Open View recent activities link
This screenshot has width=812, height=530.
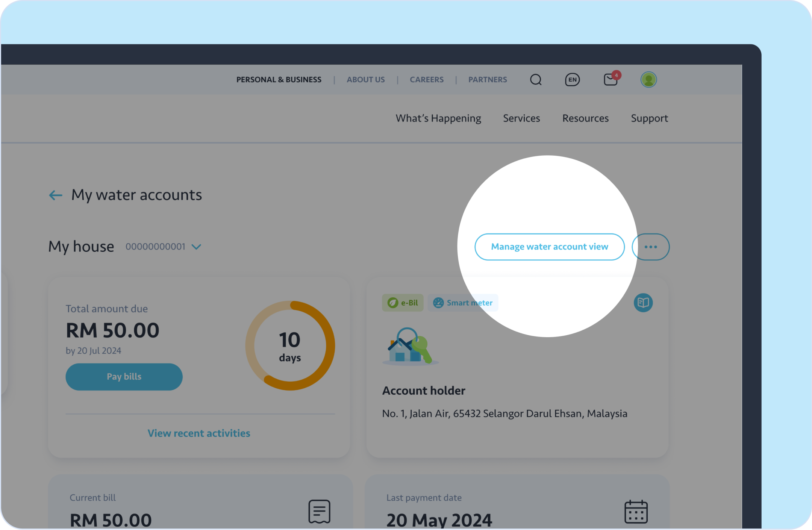click(198, 433)
